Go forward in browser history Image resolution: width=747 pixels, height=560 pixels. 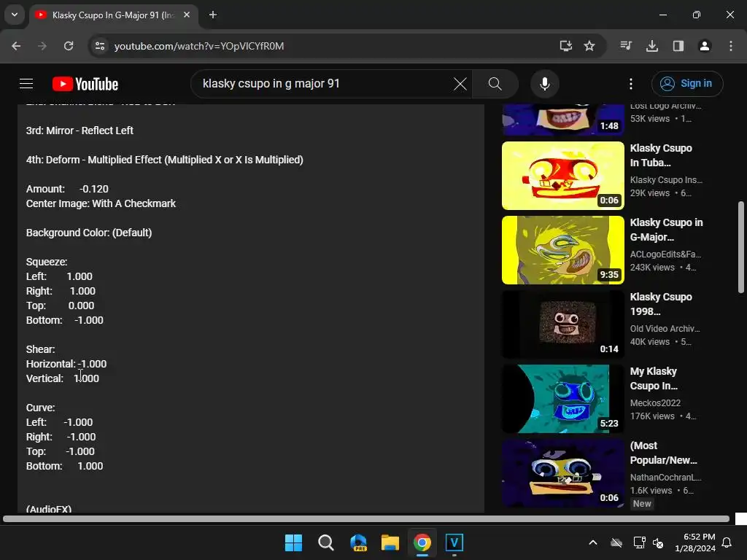(42, 46)
